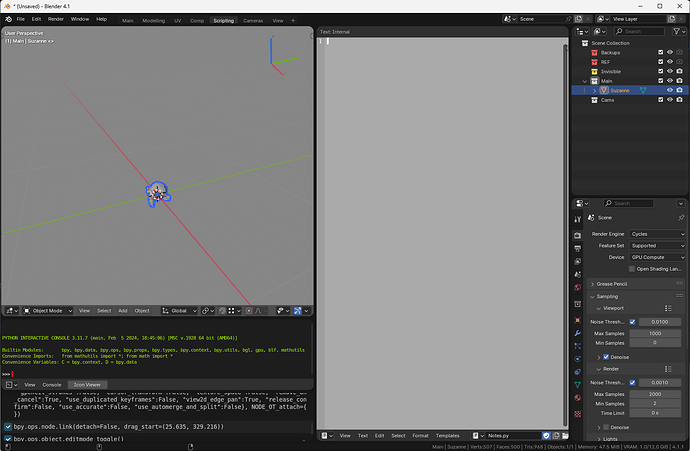The height and width of the screenshot is (451, 690).
Task: Uncheck the REF collection checkbox
Action: coord(661,62)
